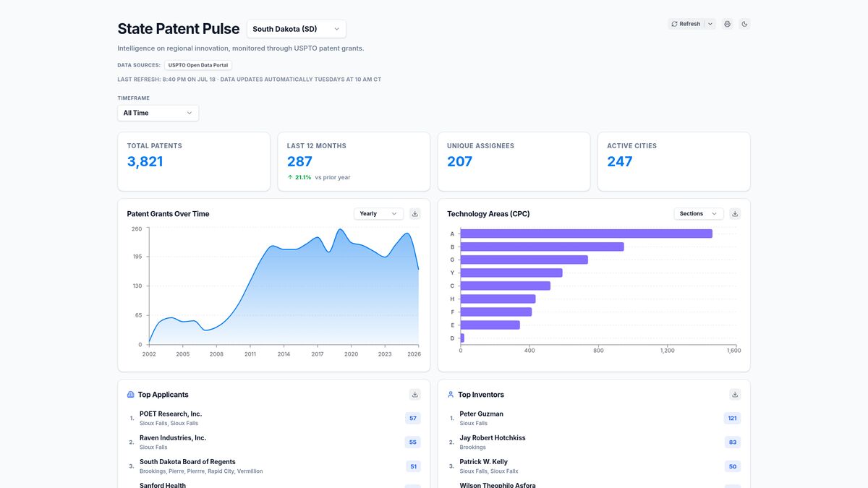Click the "Patent Grants Over Time" heading

coord(168,214)
